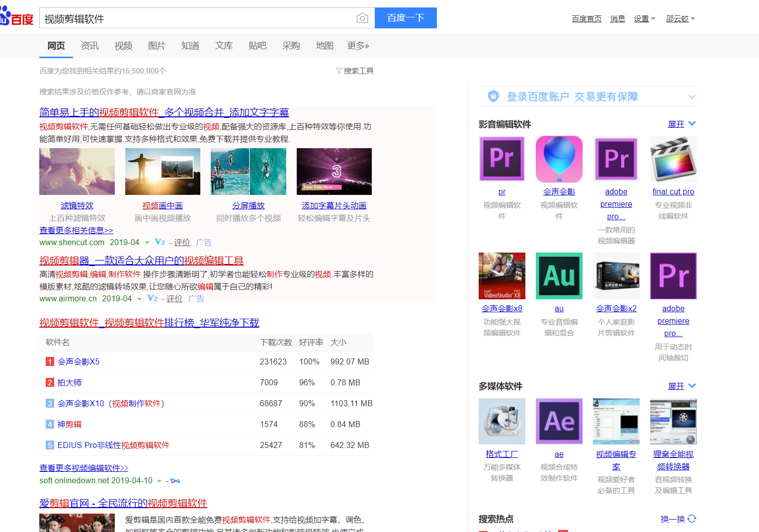Switch to the 图片 tab
This screenshot has width=759, height=532.
[157, 46]
